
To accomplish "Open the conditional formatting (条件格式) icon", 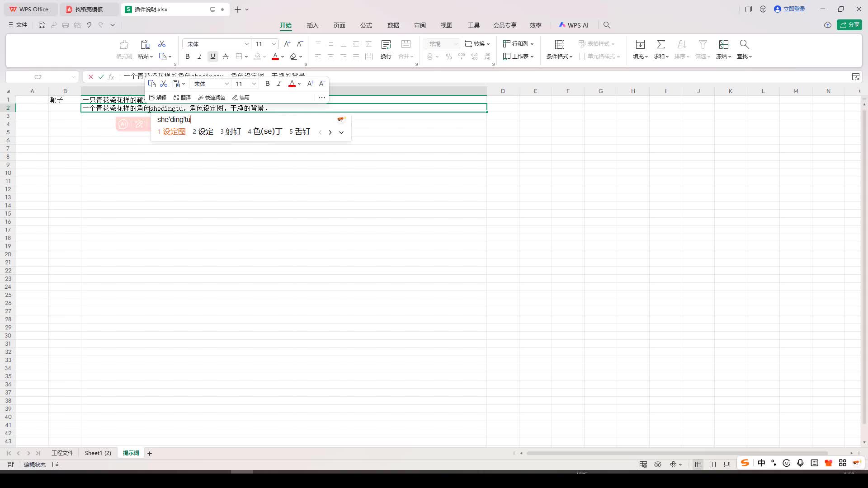I will coord(559,44).
